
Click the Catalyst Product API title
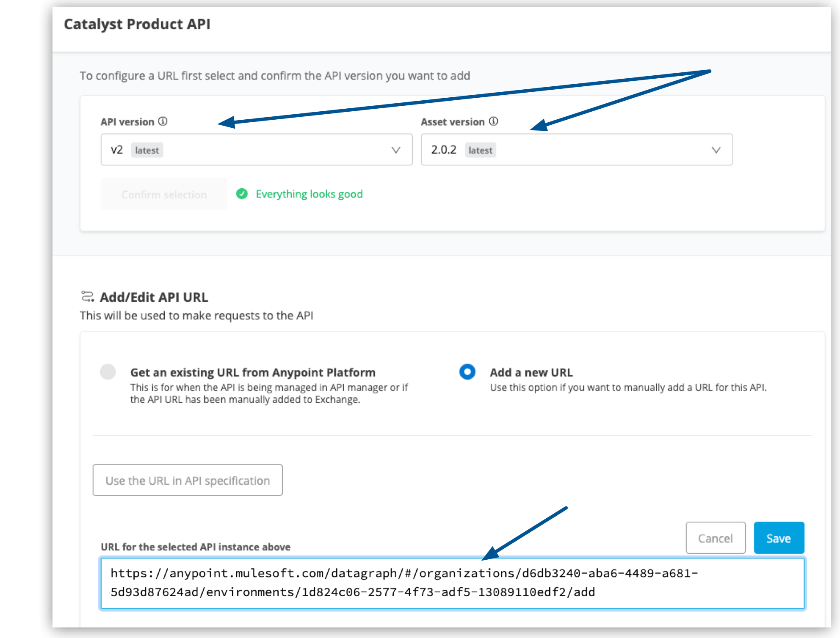tap(137, 24)
